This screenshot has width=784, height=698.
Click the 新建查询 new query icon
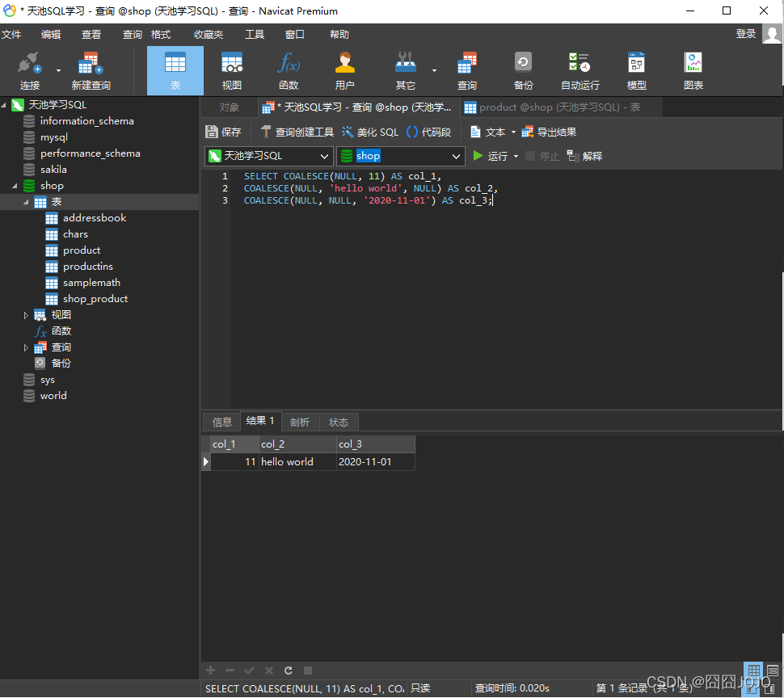tap(91, 70)
